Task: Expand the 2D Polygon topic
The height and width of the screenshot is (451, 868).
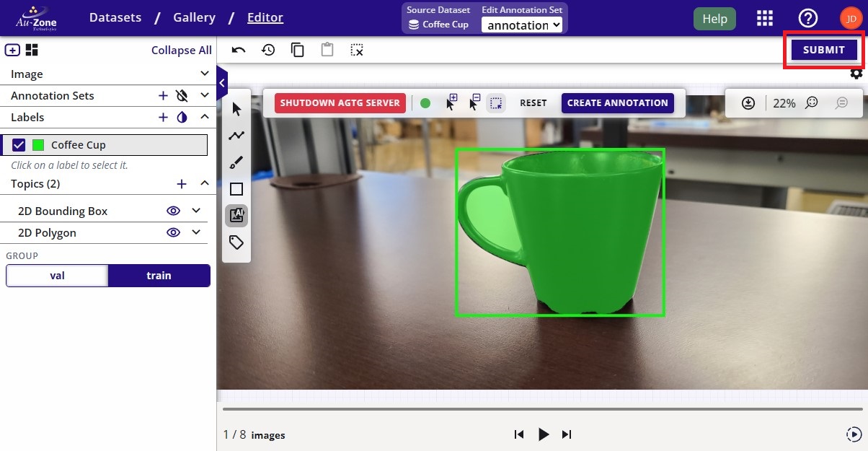Action: [196, 232]
